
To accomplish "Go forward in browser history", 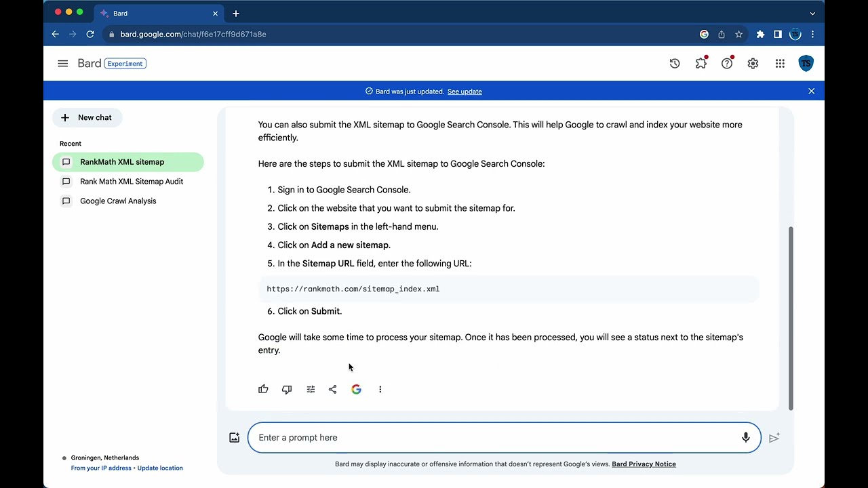I will [x=73, y=34].
